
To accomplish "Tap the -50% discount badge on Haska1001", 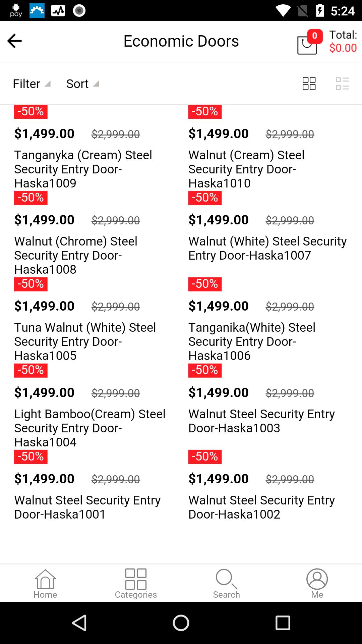I will point(30,457).
